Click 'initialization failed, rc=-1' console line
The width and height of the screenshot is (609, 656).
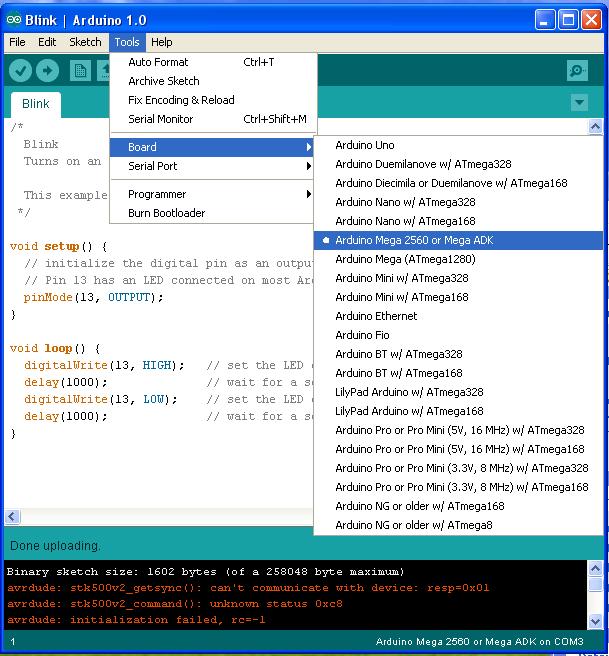[136, 620]
